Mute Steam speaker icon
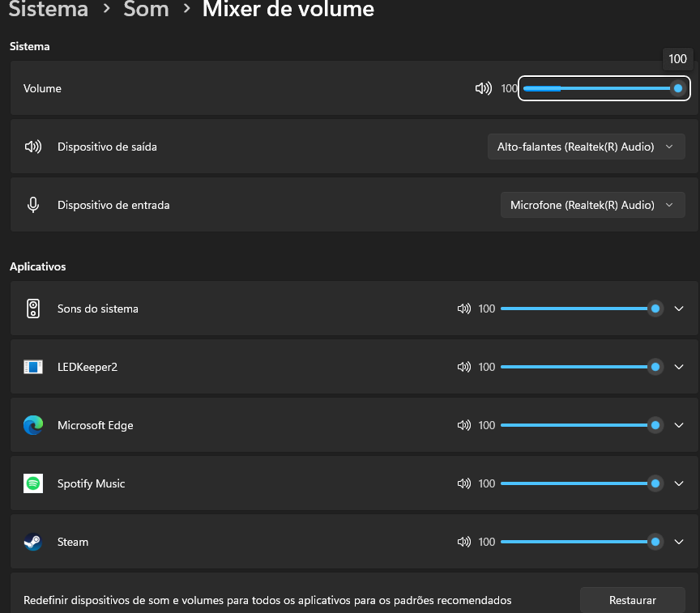Image resolution: width=700 pixels, height=613 pixels. pos(464,542)
